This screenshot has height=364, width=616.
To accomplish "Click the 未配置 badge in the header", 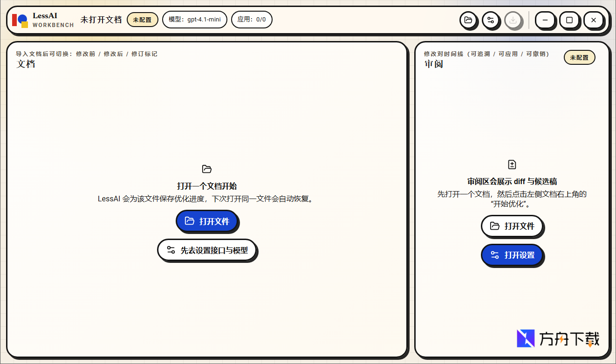I will [142, 20].
